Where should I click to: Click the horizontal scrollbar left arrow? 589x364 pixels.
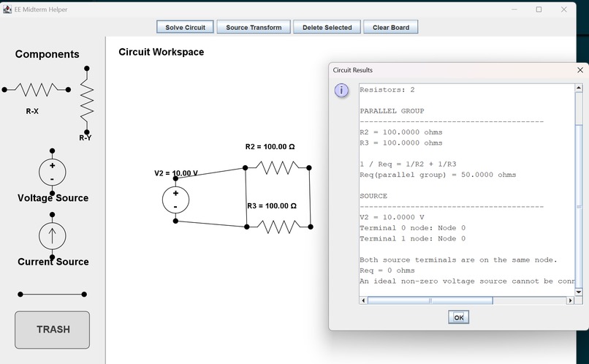click(x=363, y=300)
